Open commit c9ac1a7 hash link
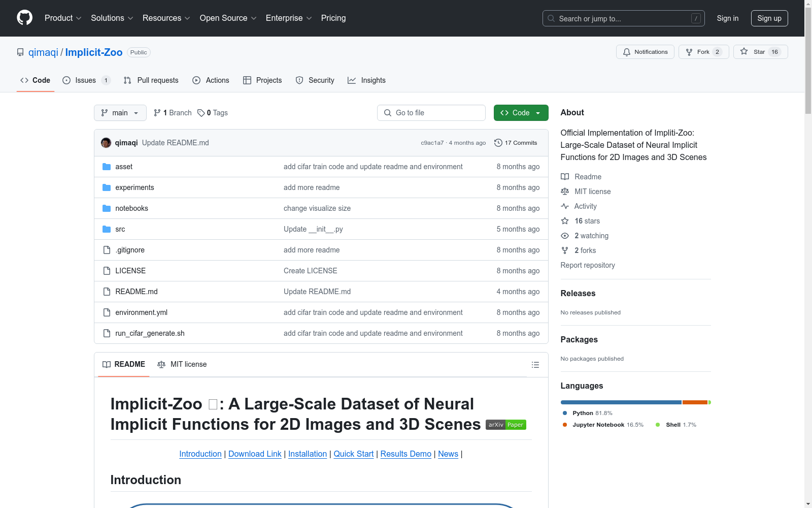 [x=432, y=143]
